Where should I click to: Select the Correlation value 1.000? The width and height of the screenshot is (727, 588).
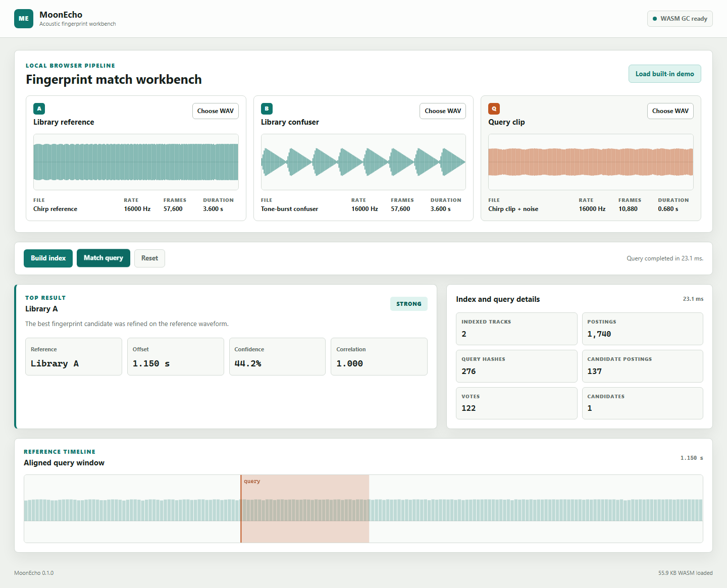(x=350, y=363)
